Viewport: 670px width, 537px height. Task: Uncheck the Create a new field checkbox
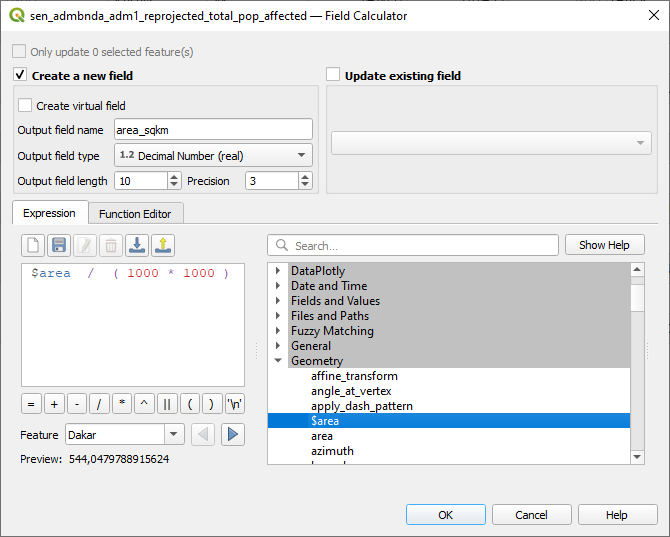pos(20,75)
